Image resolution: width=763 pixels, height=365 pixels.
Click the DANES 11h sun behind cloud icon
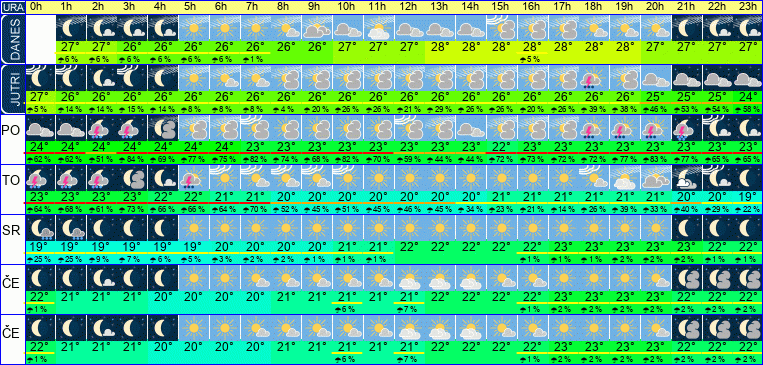[379, 28]
